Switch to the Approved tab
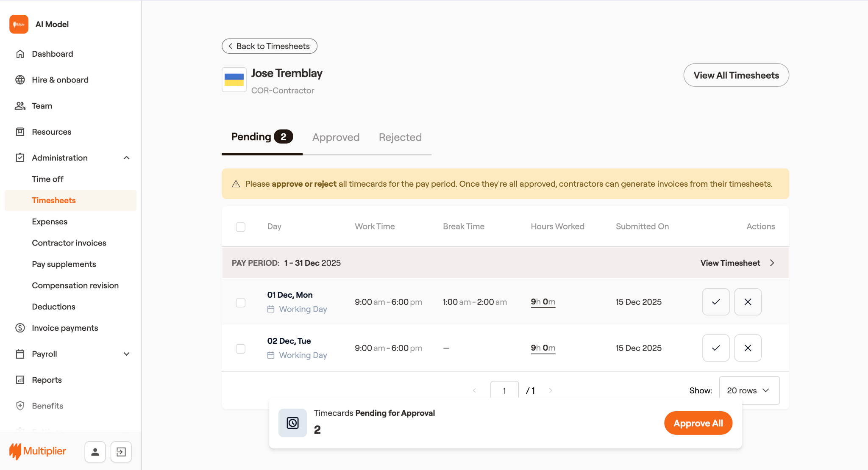The image size is (868, 470). click(x=336, y=137)
